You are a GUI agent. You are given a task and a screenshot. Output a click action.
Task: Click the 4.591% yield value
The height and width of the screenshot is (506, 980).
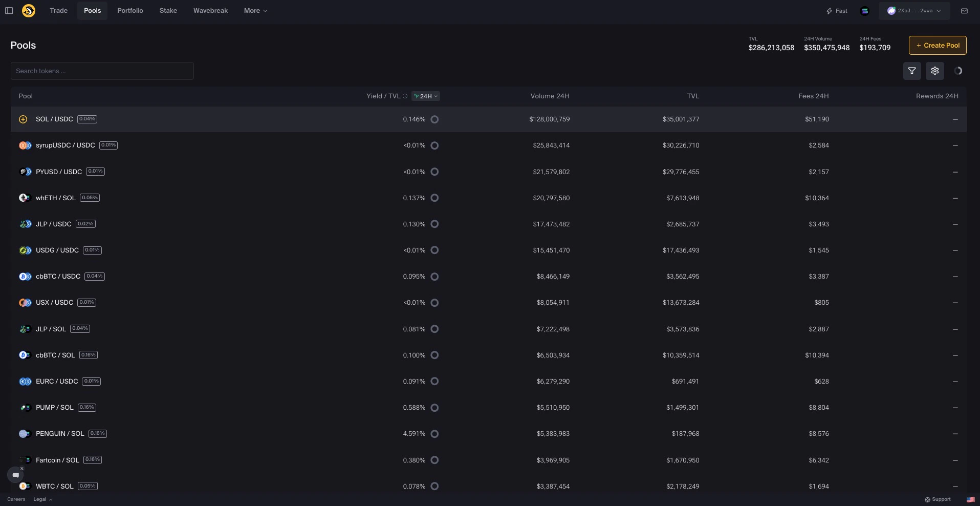tap(414, 434)
